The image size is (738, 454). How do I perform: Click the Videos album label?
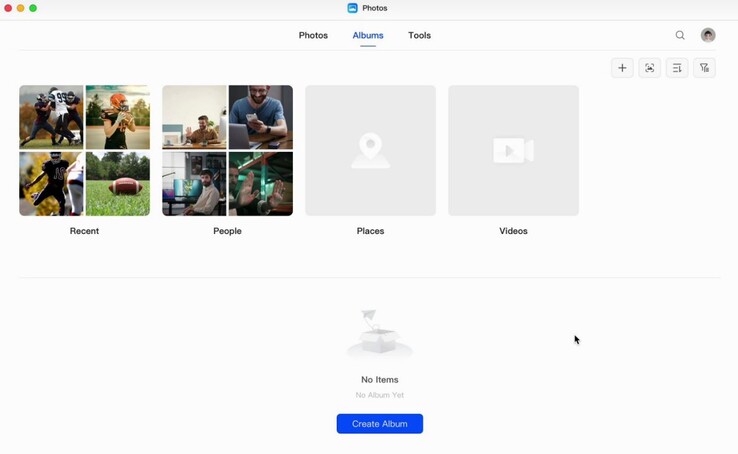513,231
